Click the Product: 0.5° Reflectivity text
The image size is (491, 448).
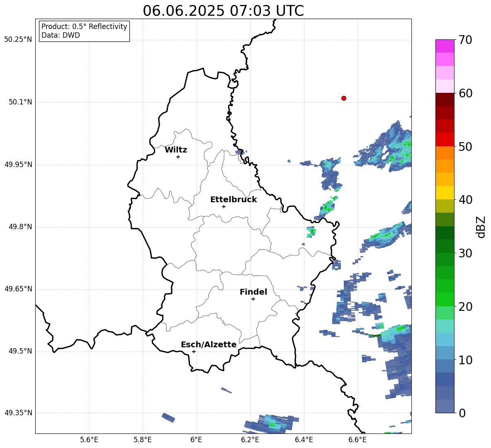(84, 27)
